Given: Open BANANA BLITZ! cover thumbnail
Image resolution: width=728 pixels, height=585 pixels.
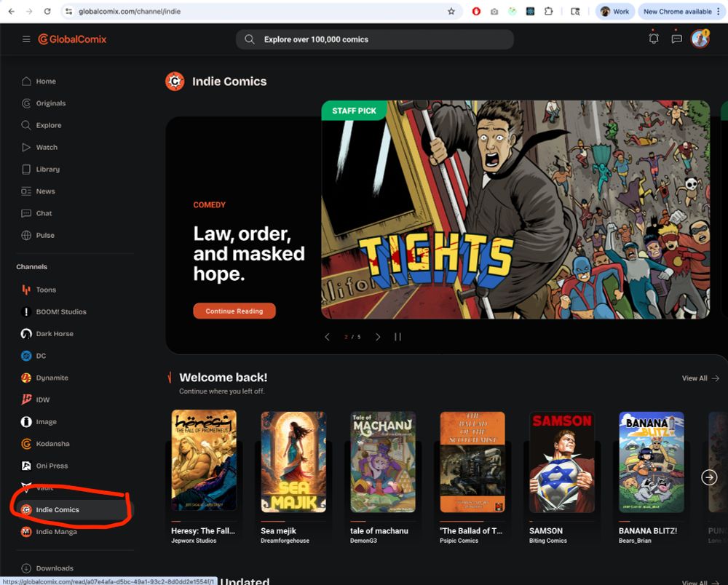Looking at the screenshot, I should click(652, 461).
